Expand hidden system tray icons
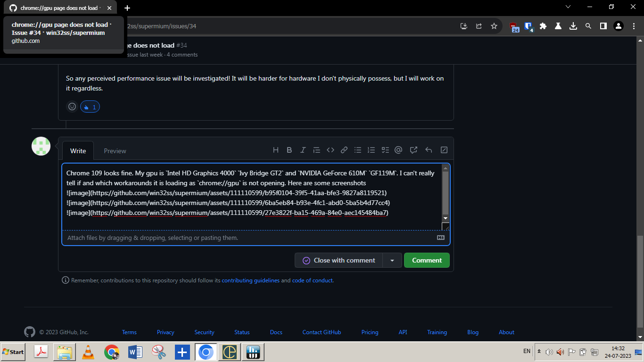Viewport: 644px width, 362px height. click(539, 351)
